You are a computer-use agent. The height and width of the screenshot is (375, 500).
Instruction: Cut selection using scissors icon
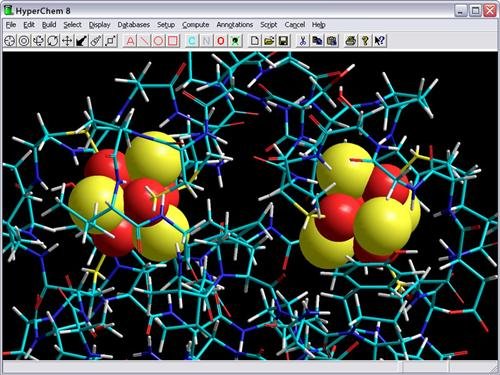pos(303,41)
